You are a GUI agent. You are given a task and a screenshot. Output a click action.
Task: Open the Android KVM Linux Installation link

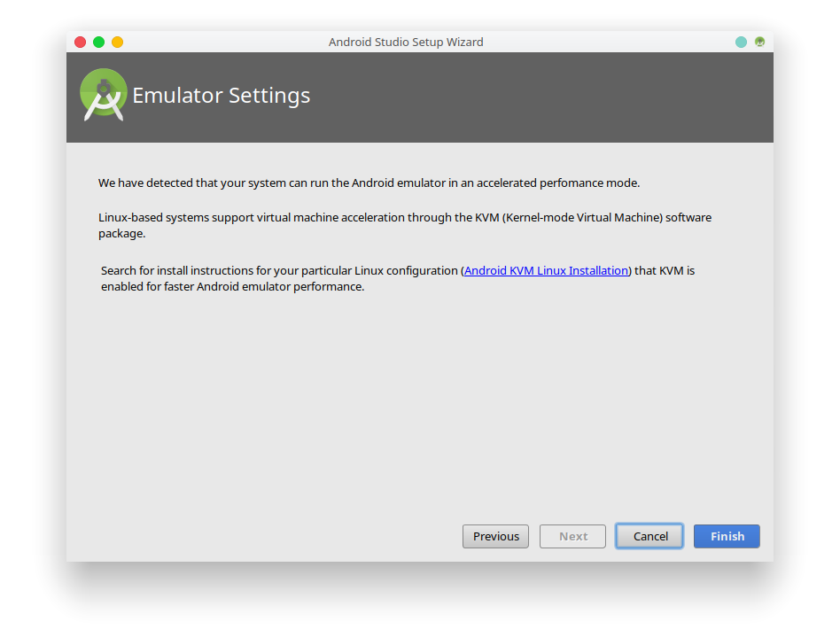pyautogui.click(x=546, y=270)
